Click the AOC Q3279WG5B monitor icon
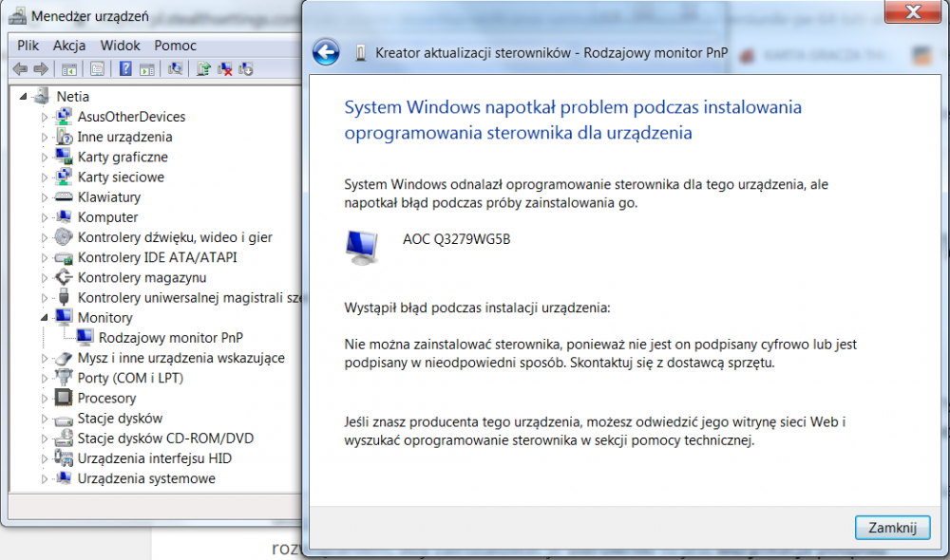 click(361, 245)
